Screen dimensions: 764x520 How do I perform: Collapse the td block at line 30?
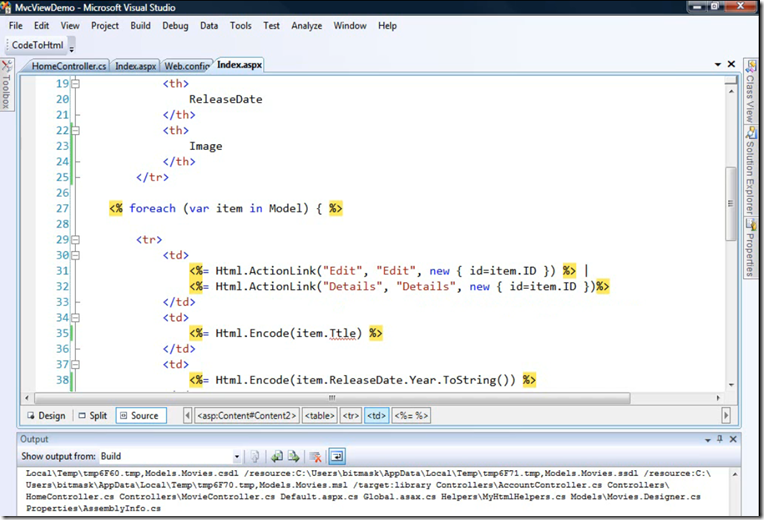[x=76, y=255]
